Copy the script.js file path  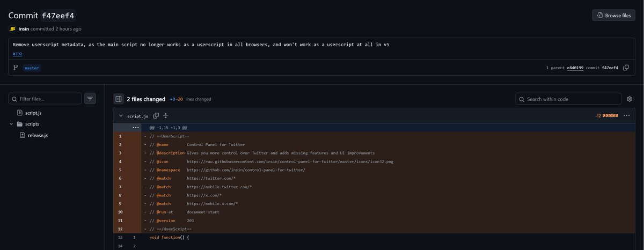156,116
